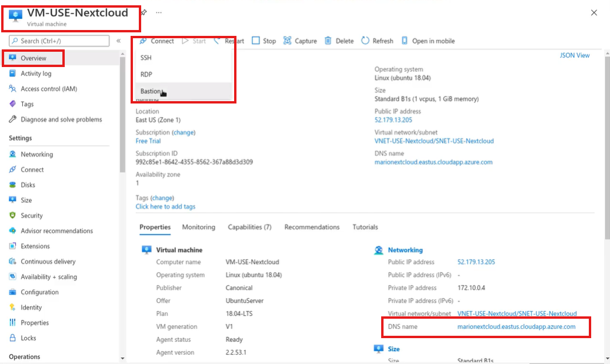The width and height of the screenshot is (610, 364).
Task: Click the Activity log icon
Action: 12,74
